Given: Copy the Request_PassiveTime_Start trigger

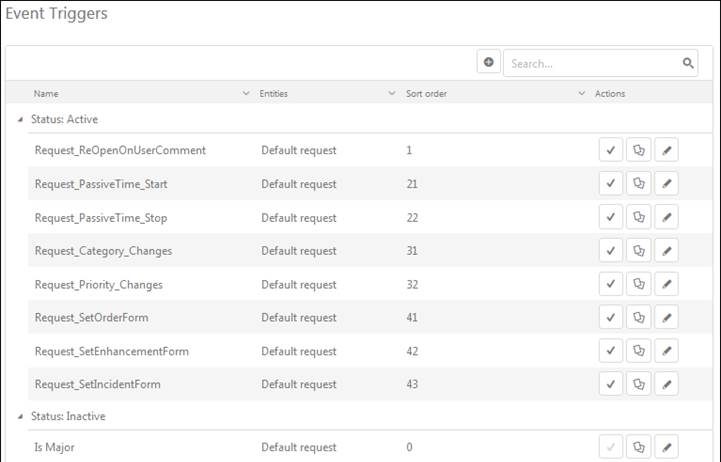Looking at the screenshot, I should [639, 185].
